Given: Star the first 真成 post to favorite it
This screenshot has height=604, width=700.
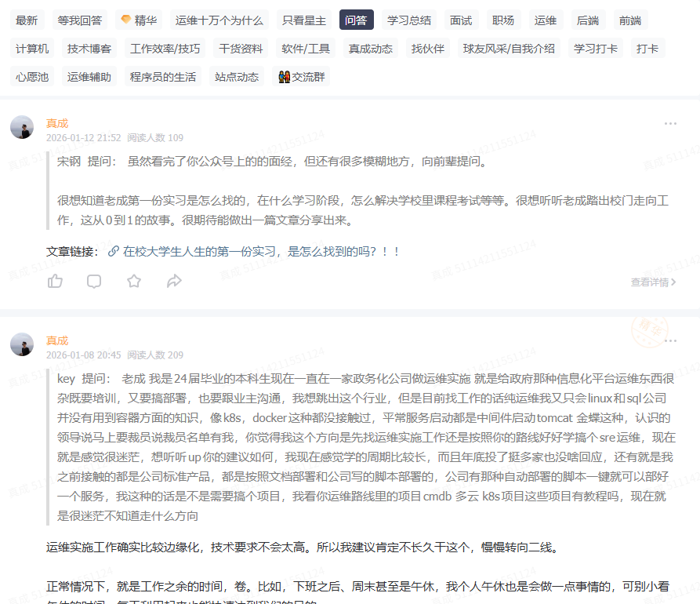Looking at the screenshot, I should tap(134, 281).
